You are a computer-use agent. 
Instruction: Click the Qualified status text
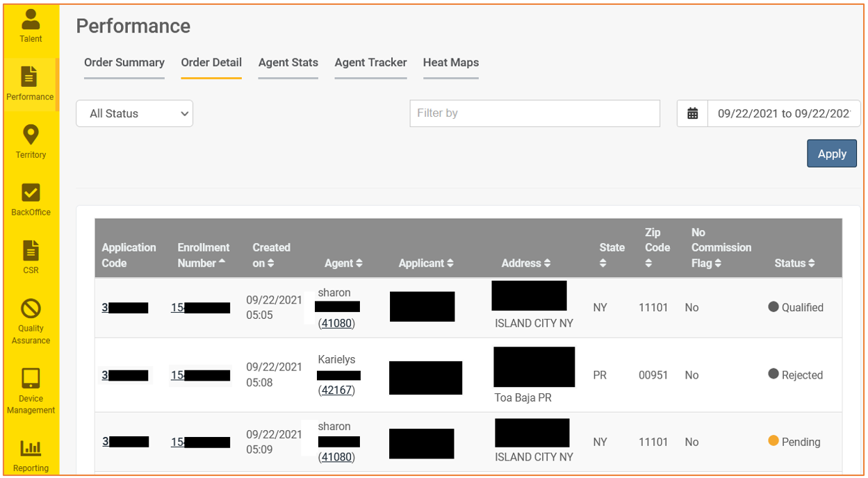802,307
